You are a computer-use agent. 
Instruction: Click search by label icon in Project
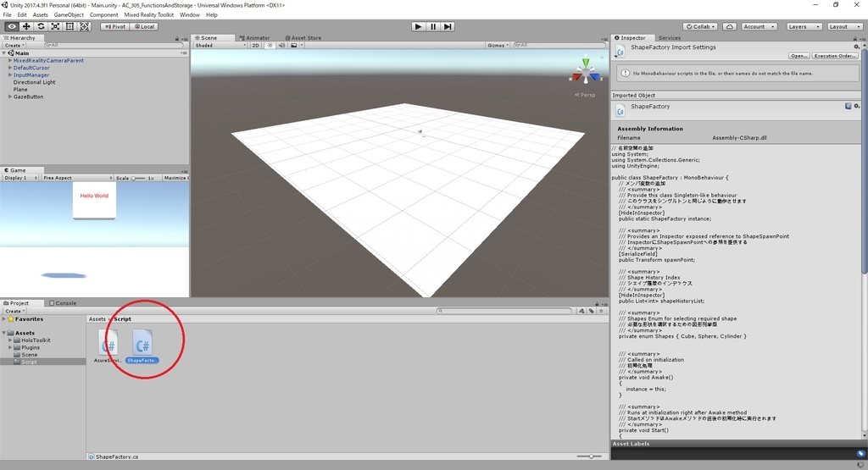[591, 311]
